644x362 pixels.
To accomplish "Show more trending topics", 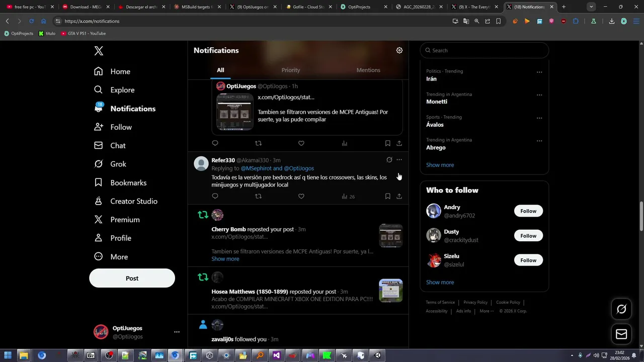I will coord(440,165).
